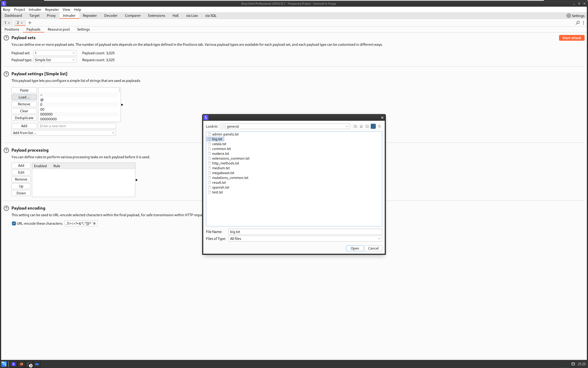Open the new Intruder tab plus icon

click(30, 23)
